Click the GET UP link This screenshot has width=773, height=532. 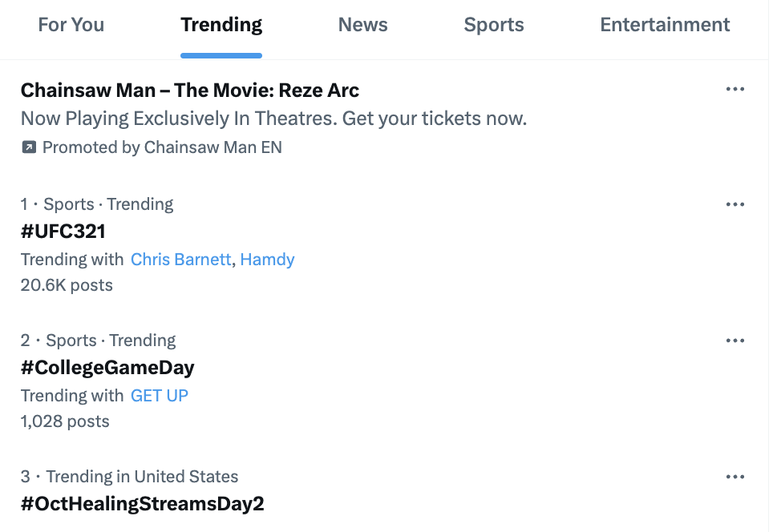point(160,396)
